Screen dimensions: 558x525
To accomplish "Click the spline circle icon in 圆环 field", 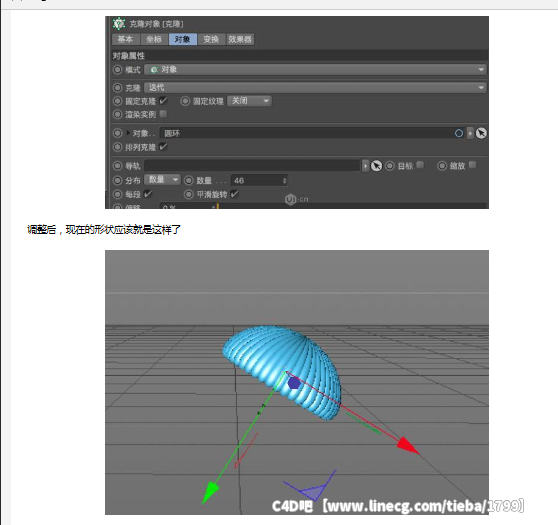I will 459,133.
